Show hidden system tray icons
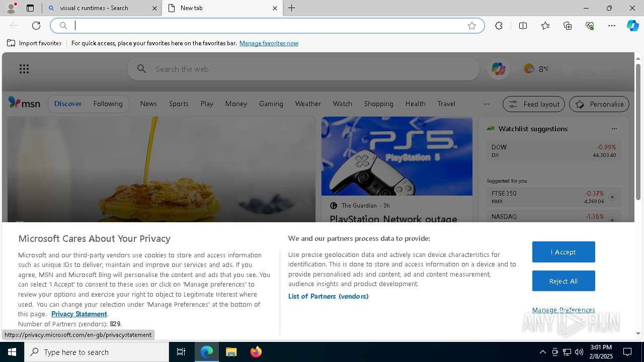 [x=542, y=352]
